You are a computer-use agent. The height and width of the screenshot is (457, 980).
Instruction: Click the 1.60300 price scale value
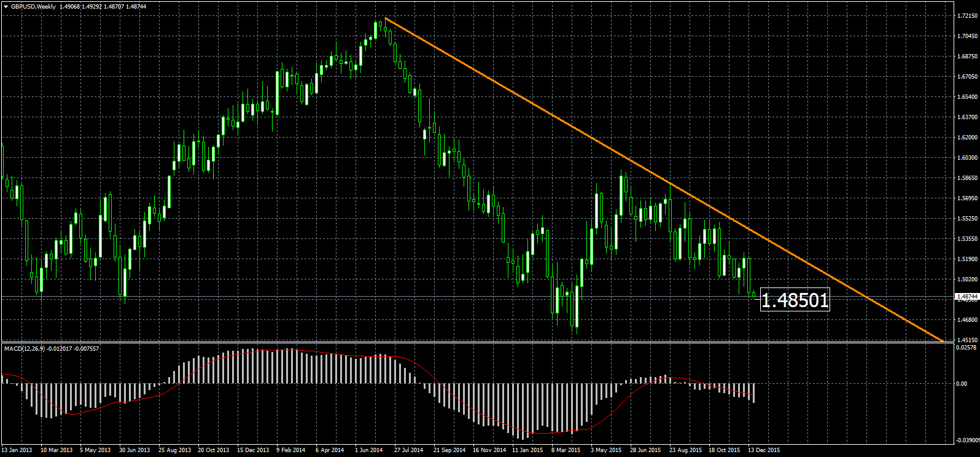[x=967, y=158]
